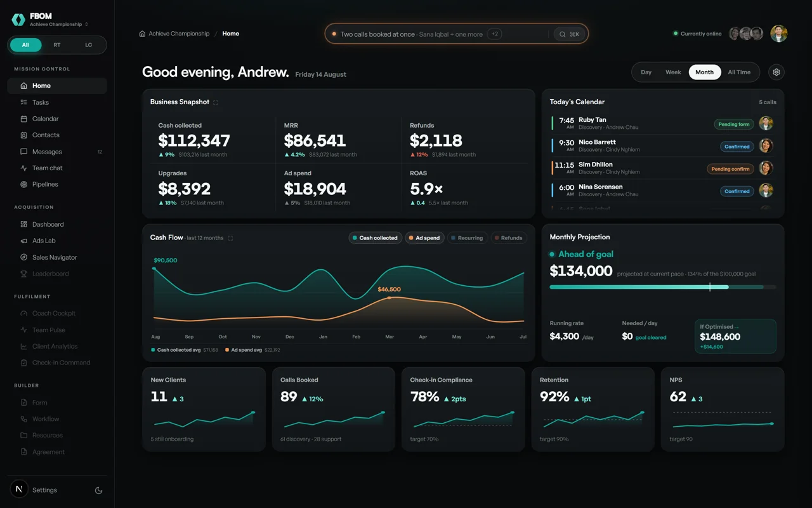
Task: Open Coach Cockpit in Fulfilment
Action: point(57,313)
